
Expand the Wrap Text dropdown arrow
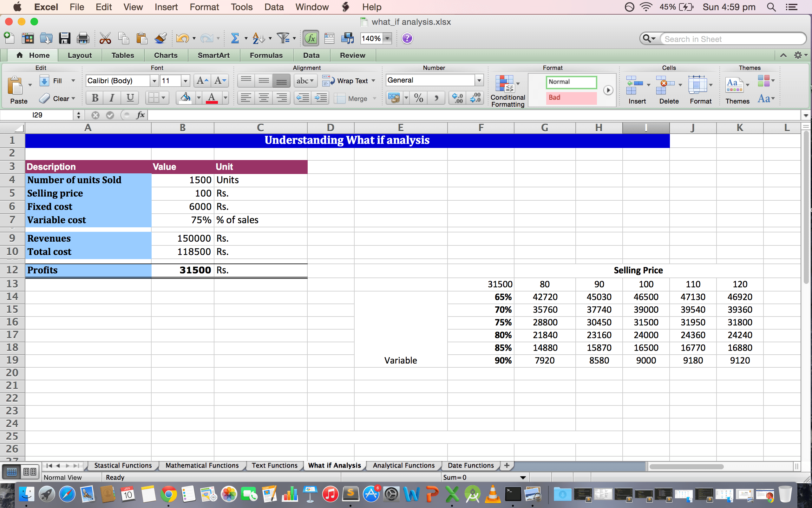373,81
